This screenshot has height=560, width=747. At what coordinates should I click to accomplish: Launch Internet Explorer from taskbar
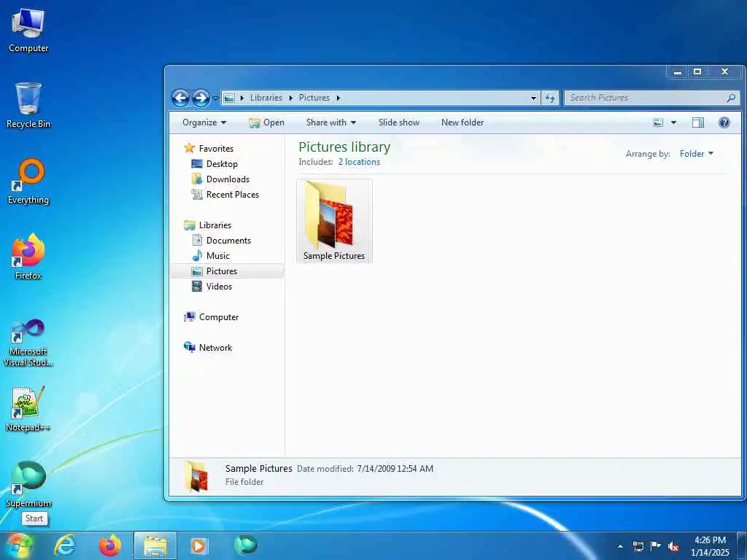click(65, 545)
